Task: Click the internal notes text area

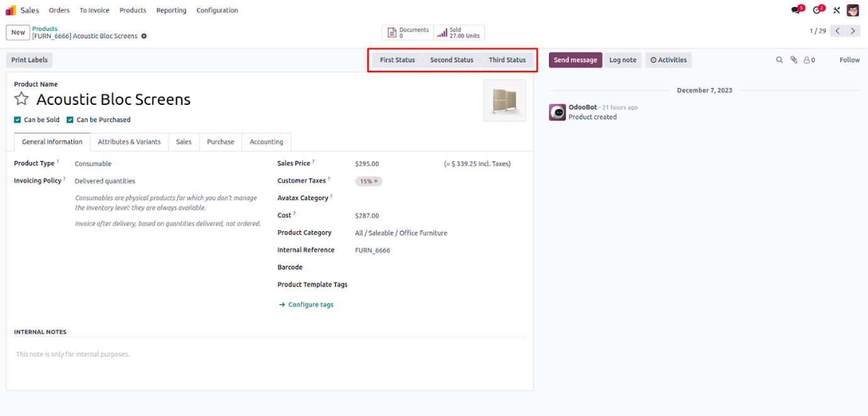Action: tap(269, 354)
